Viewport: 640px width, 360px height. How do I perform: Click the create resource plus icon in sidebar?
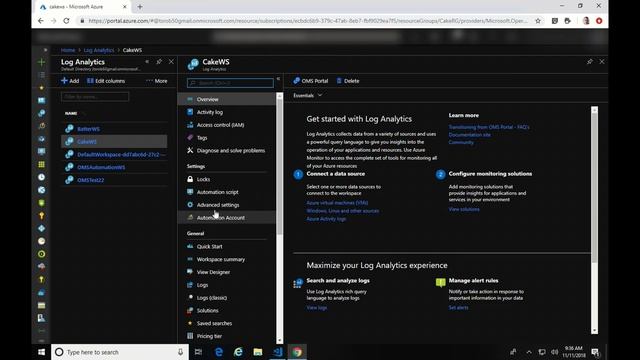point(41,62)
